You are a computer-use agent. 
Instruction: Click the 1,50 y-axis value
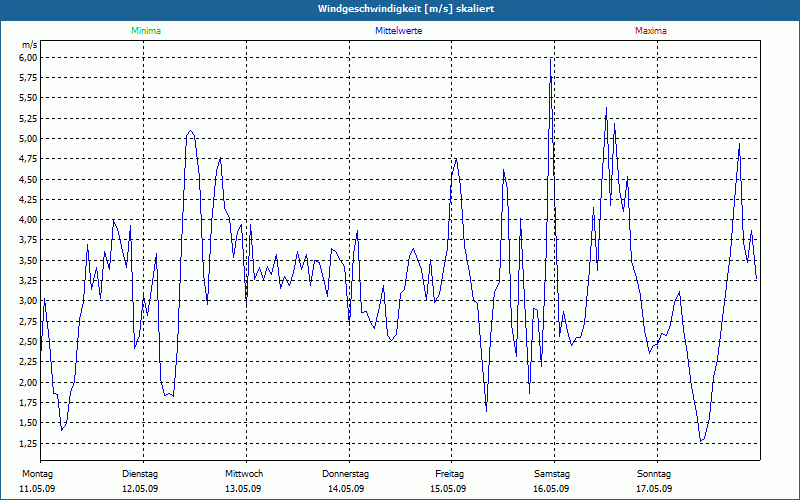28,422
